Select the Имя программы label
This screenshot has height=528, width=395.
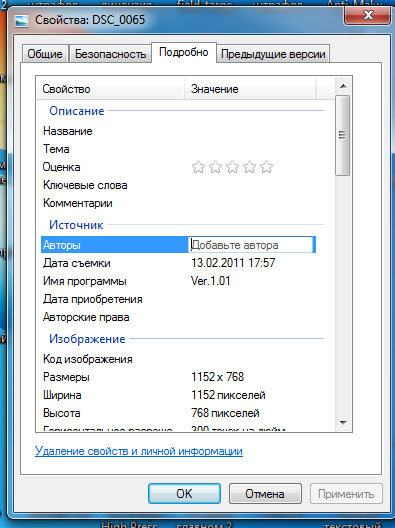pyautogui.click(x=85, y=281)
